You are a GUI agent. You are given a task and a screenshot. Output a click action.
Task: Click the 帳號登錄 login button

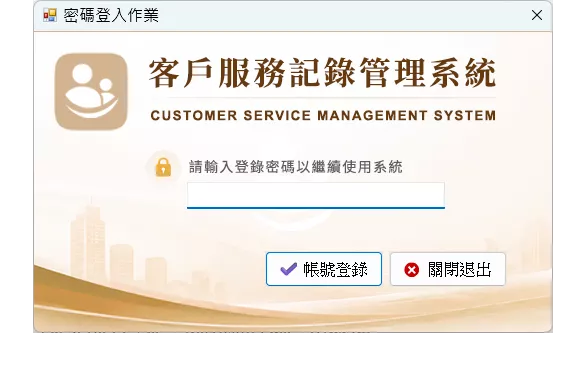coord(324,269)
